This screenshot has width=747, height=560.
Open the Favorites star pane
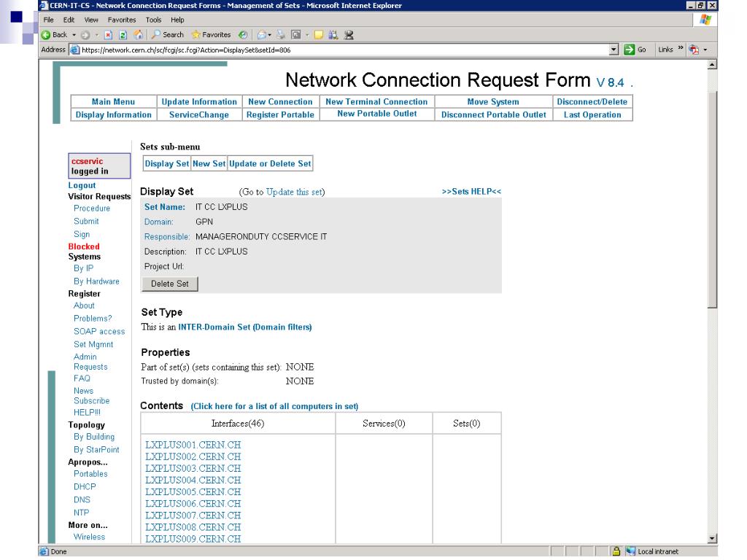point(211,35)
